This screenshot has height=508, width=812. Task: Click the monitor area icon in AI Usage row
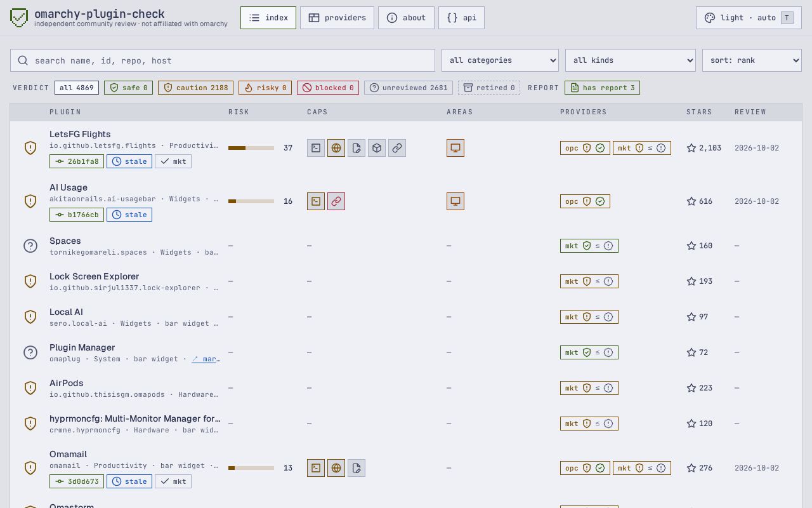(455, 201)
